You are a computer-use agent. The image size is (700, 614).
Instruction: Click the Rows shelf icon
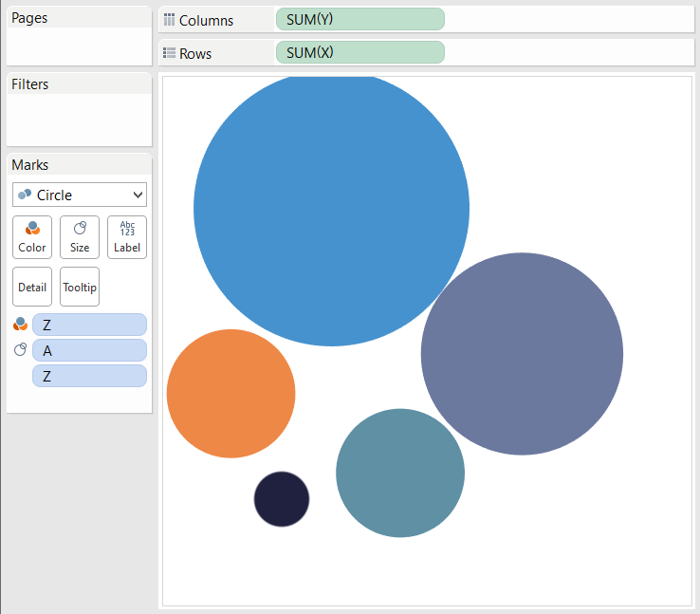169,53
